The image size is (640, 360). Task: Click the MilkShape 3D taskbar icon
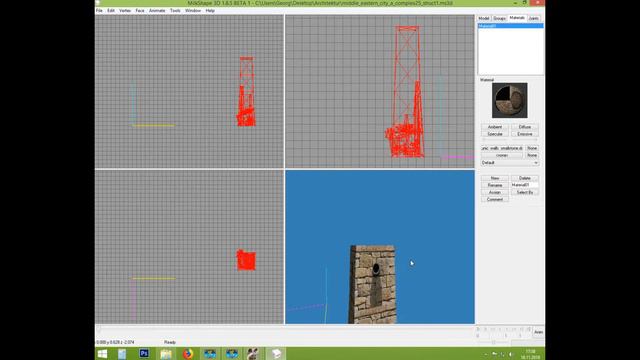(276, 354)
